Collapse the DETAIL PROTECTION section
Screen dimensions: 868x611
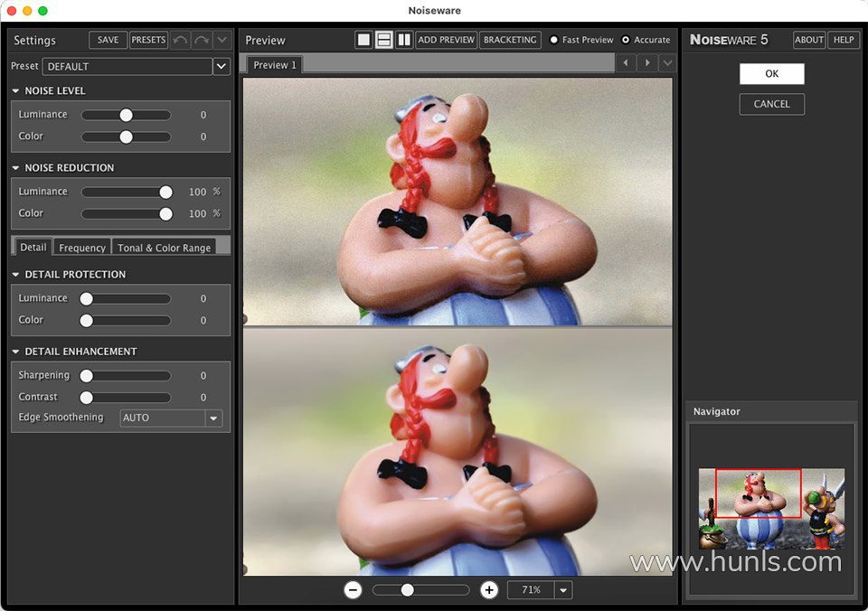point(15,275)
